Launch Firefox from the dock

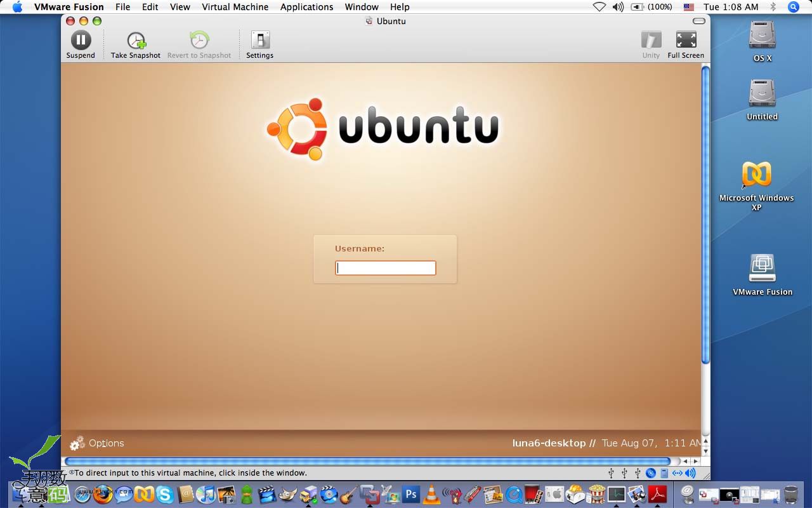[x=103, y=495]
